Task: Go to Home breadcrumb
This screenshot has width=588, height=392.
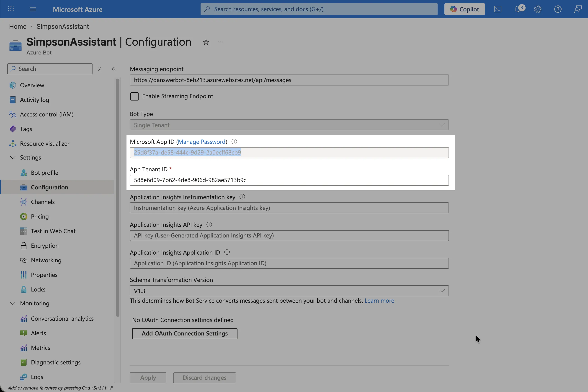Action: [x=18, y=26]
